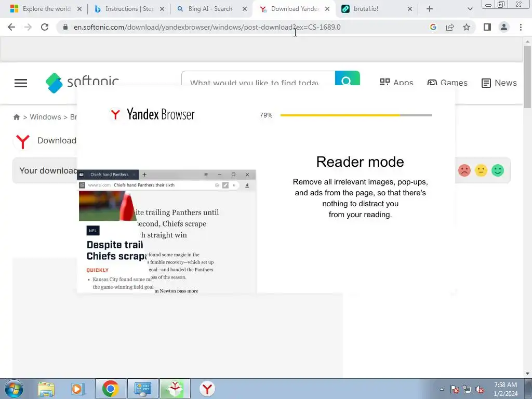532x399 pixels.
Task: Open Softonic hamburger menu
Action: pyautogui.click(x=21, y=83)
